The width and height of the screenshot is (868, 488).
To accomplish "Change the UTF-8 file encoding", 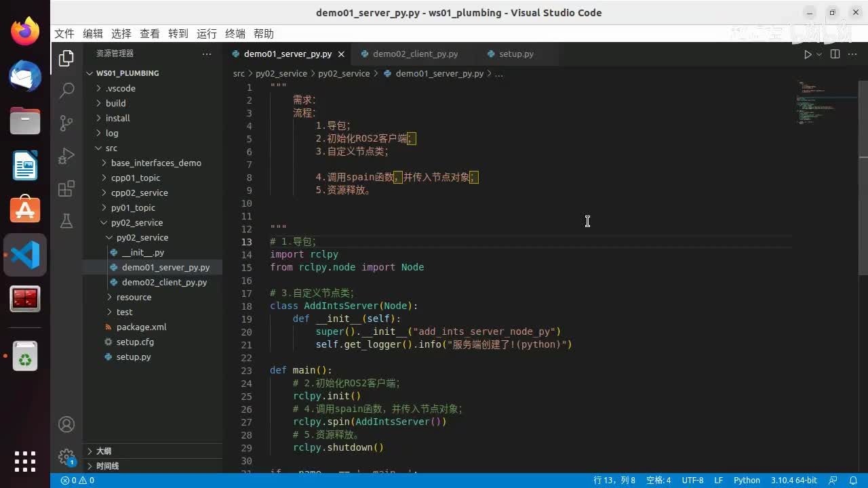I will tap(692, 480).
